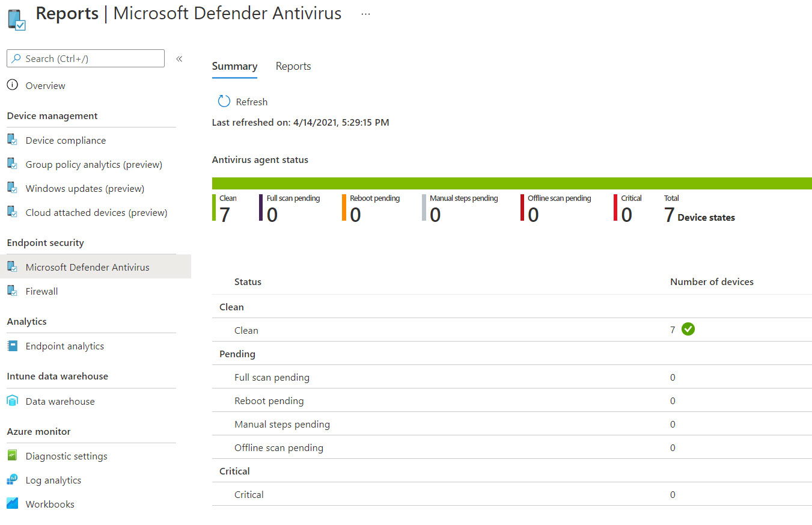Click the Search (Ctrl+/) input field

pos(85,58)
